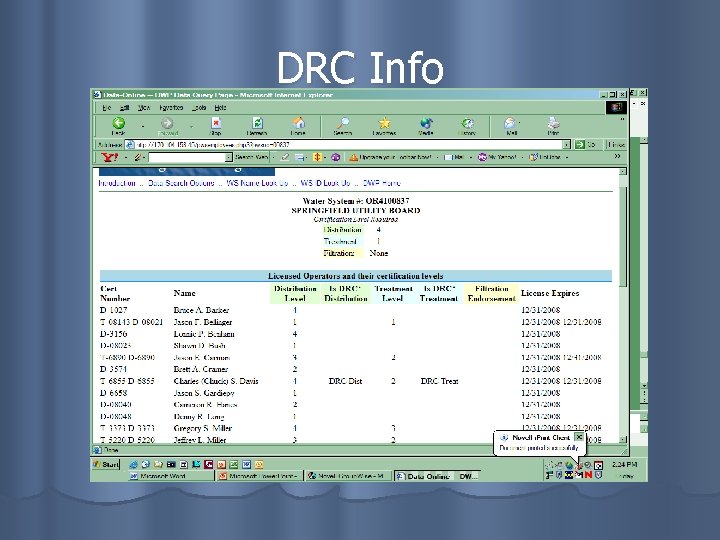Follow the Introduction link
This screenshot has height=540, width=720.
[118, 183]
